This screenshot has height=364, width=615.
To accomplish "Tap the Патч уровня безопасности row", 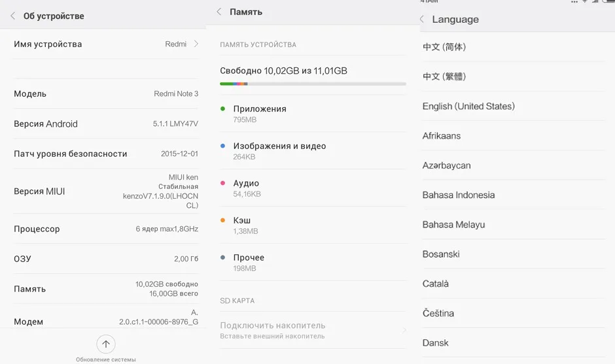I will (x=106, y=154).
